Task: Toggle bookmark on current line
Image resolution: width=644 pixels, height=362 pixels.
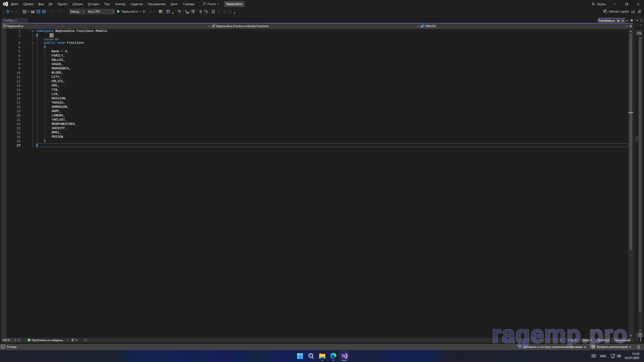Action: (213, 12)
